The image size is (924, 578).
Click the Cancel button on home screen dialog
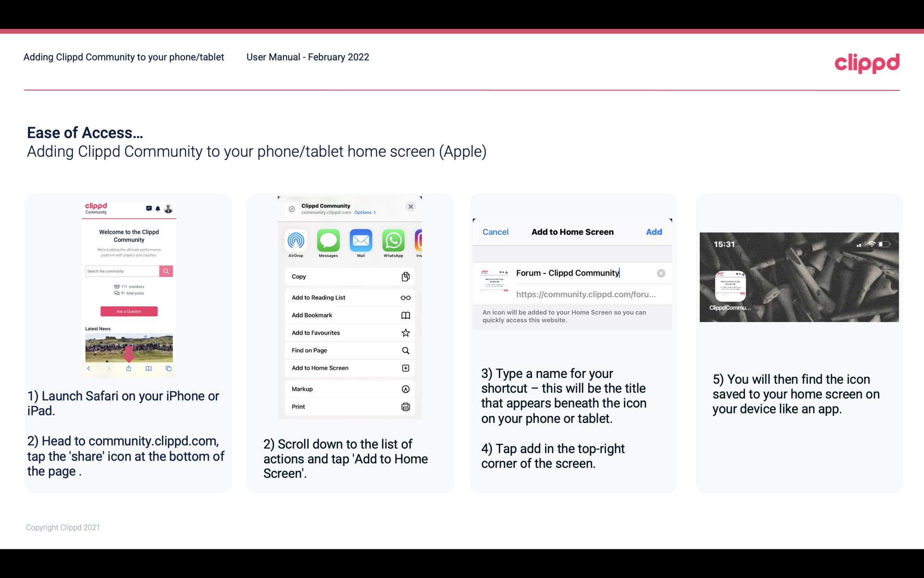[495, 232]
